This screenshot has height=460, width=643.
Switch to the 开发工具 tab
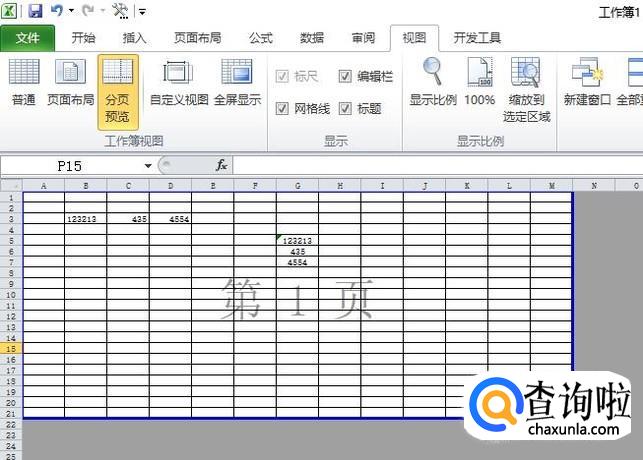(x=477, y=38)
